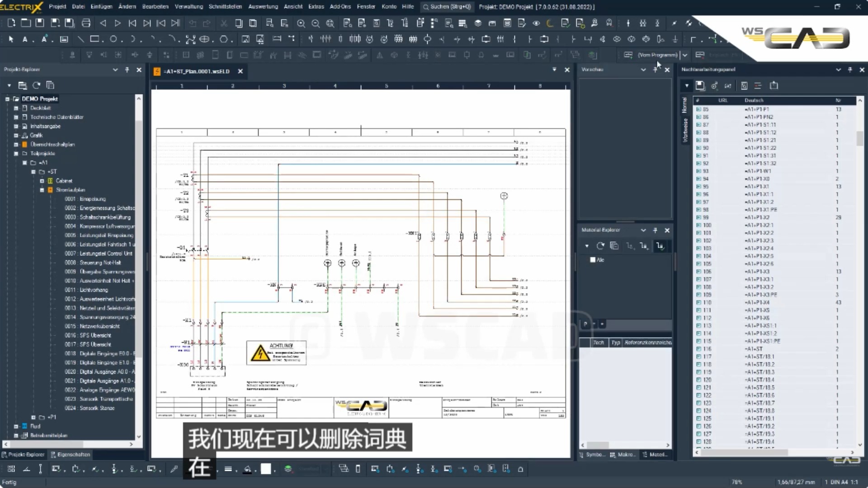Click the Print icon in toolbar
The height and width of the screenshot is (488, 868).
tap(86, 23)
